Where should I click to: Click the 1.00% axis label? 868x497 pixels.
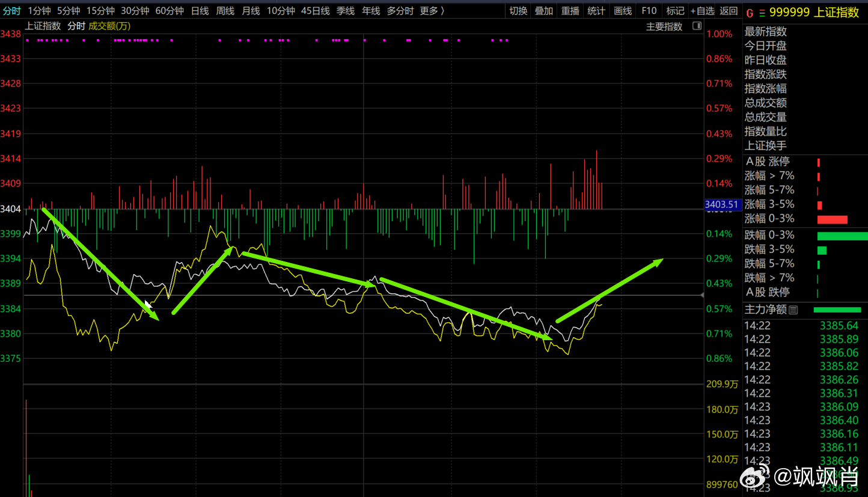[720, 34]
